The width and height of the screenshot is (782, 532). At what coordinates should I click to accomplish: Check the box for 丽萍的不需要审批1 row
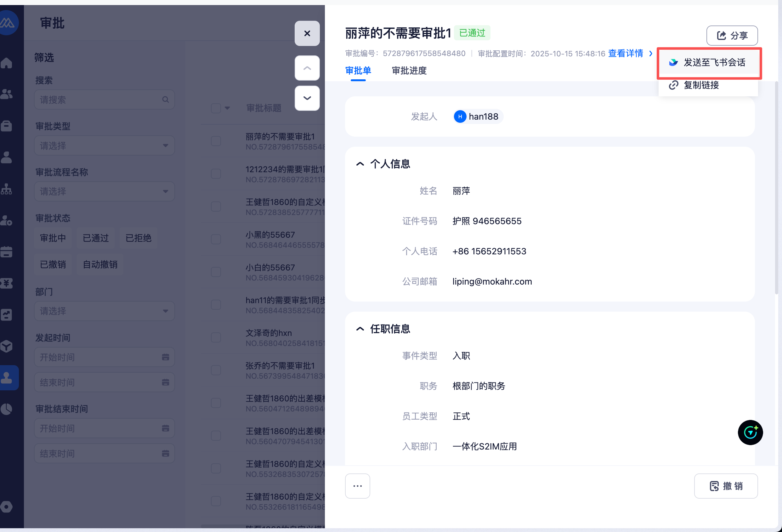[216, 141]
